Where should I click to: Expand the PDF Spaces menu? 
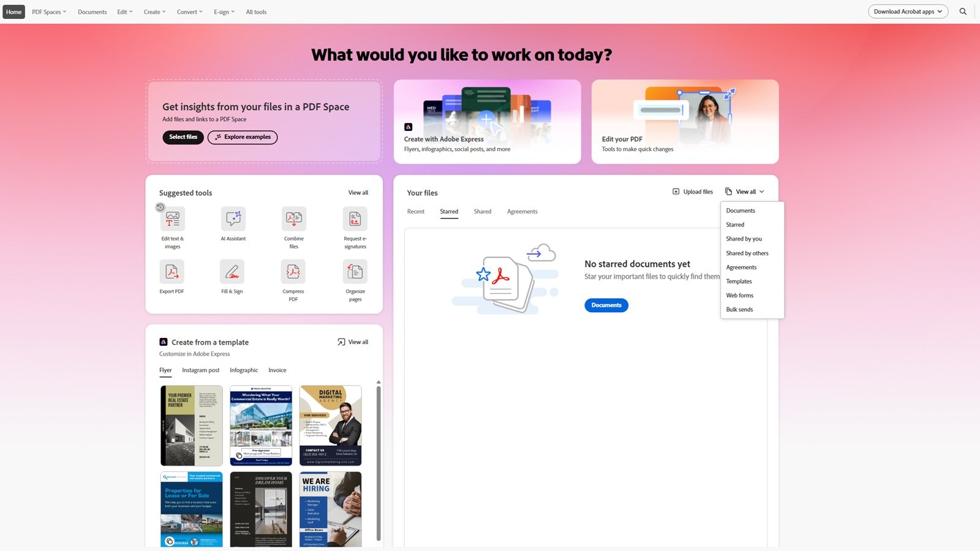click(49, 12)
